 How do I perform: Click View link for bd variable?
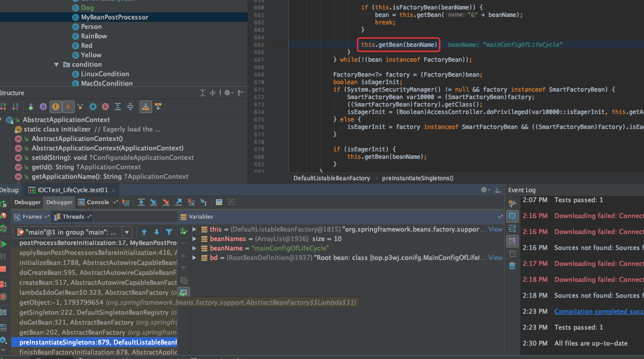click(x=495, y=258)
